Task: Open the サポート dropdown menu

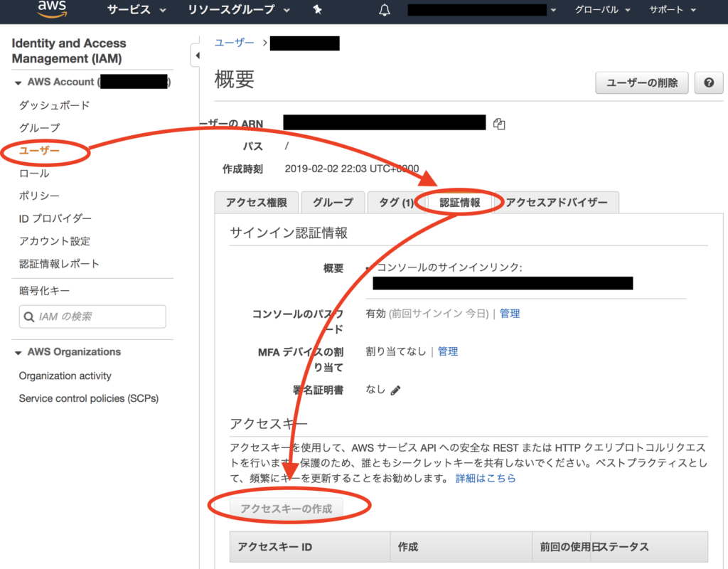Action: (673, 10)
